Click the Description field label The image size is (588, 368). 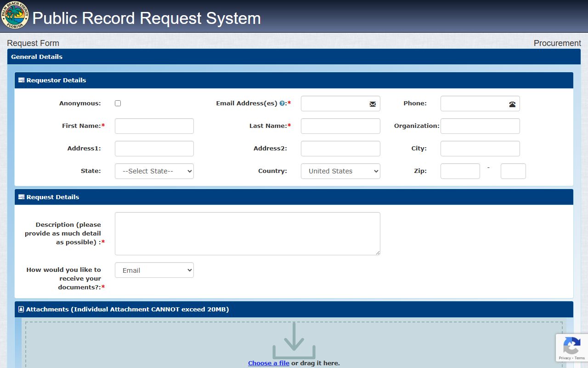64,233
